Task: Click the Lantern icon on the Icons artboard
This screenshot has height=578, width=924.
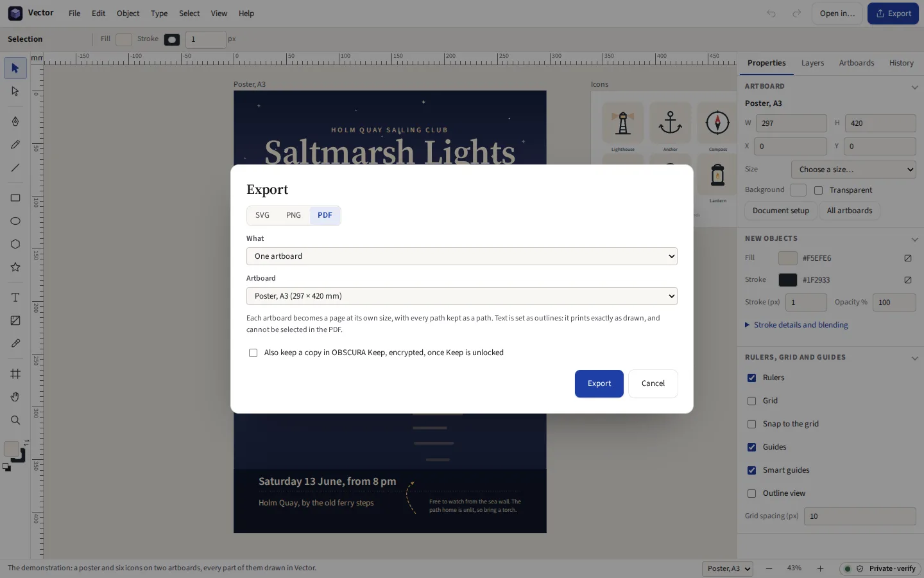Action: click(x=717, y=175)
